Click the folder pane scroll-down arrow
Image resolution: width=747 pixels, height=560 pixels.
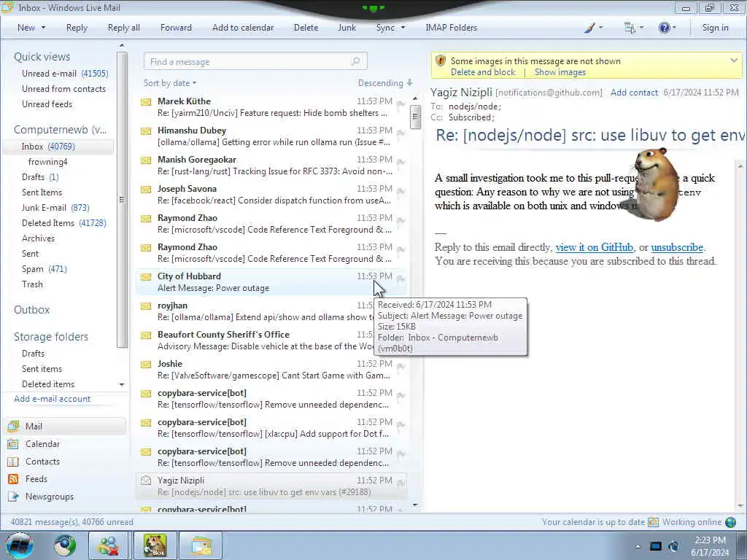tap(122, 384)
